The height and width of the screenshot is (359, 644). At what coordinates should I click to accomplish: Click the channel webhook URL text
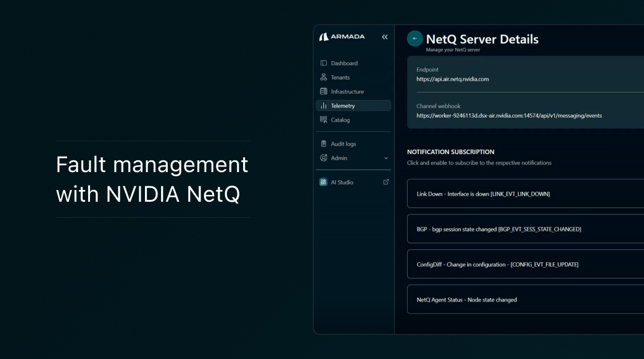(510, 115)
